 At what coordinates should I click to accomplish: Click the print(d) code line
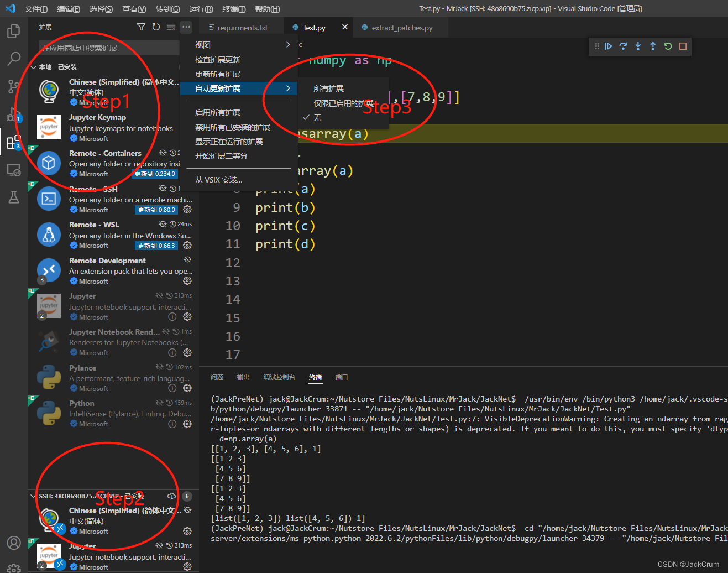(x=285, y=244)
